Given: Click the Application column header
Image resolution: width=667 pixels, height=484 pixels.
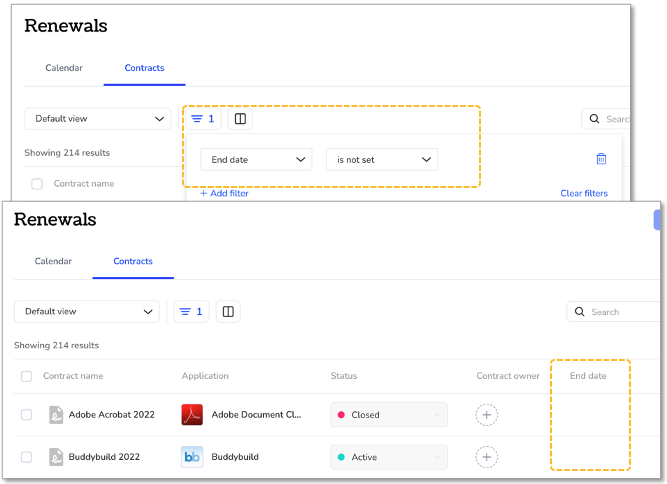Looking at the screenshot, I should [x=205, y=376].
